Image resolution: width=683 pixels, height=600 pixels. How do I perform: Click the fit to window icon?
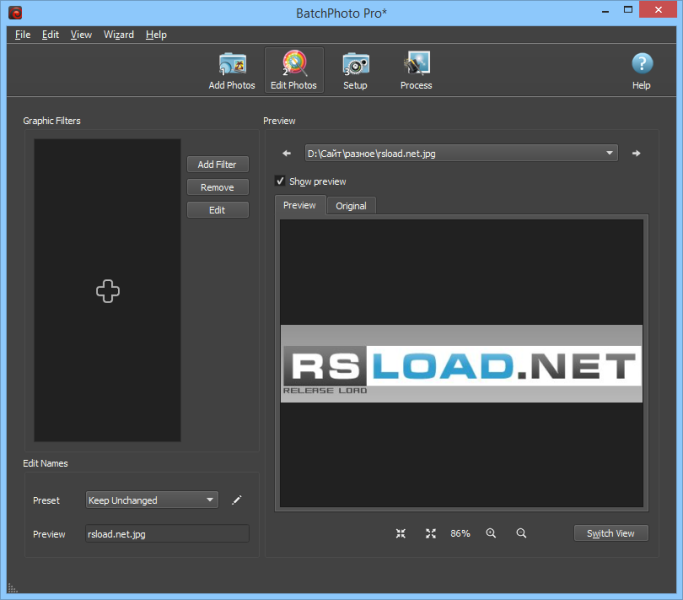point(431,533)
